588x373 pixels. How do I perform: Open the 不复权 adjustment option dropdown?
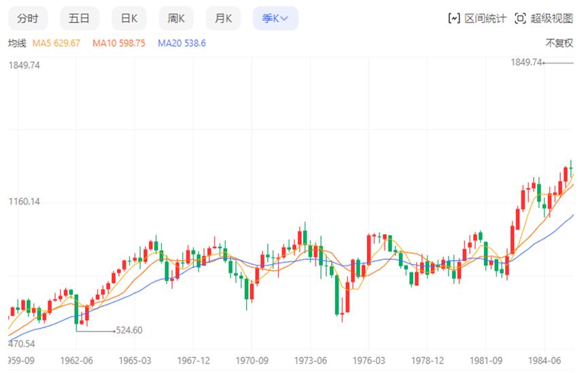tap(559, 43)
